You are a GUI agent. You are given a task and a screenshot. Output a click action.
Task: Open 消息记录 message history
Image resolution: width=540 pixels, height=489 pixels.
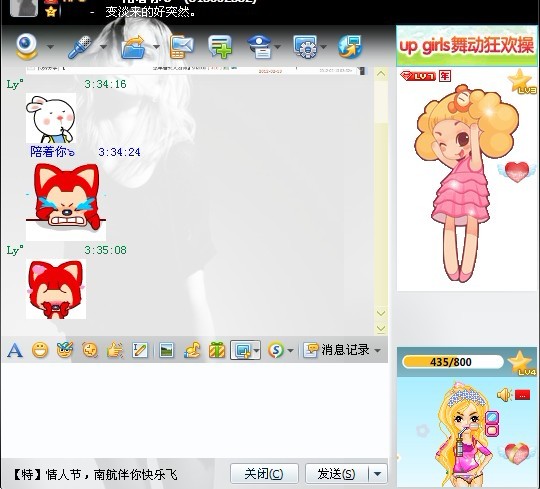(x=336, y=350)
